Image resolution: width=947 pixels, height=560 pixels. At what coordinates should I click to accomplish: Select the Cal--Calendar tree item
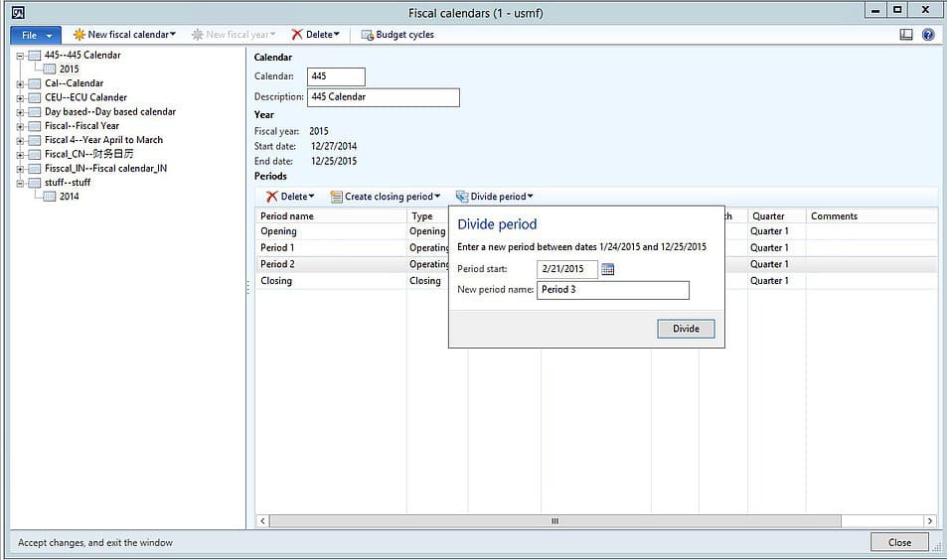(x=74, y=83)
